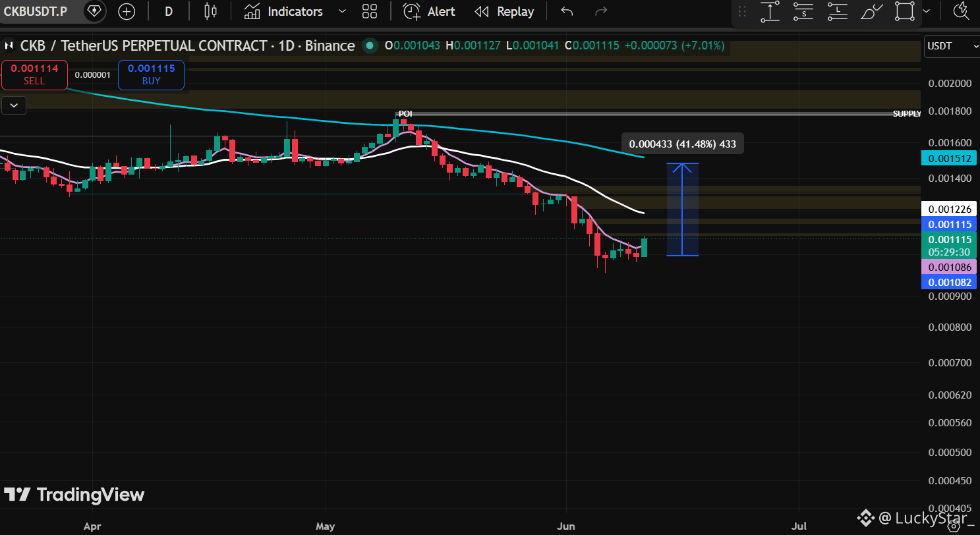Screen dimensions: 980x535
Task: Open the quick search lightning icon
Action: point(962,11)
